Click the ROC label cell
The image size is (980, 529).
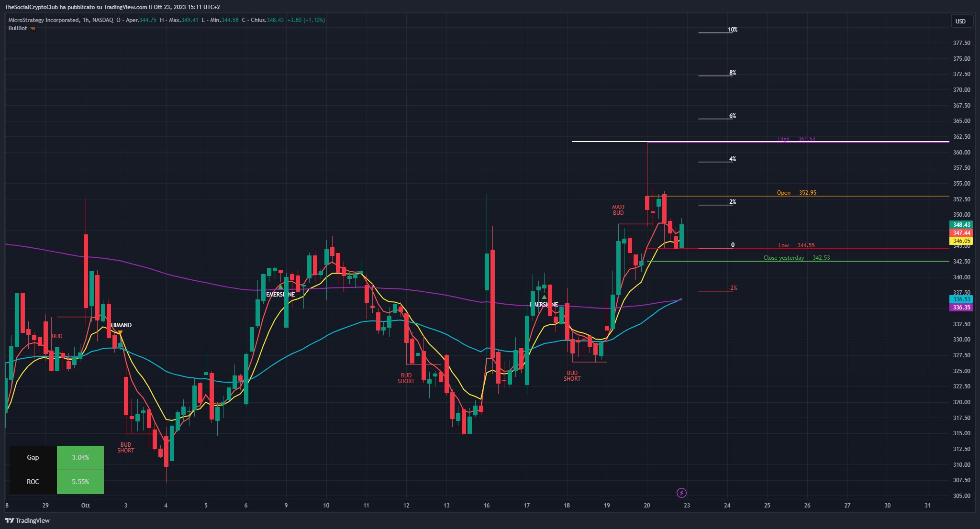33,482
